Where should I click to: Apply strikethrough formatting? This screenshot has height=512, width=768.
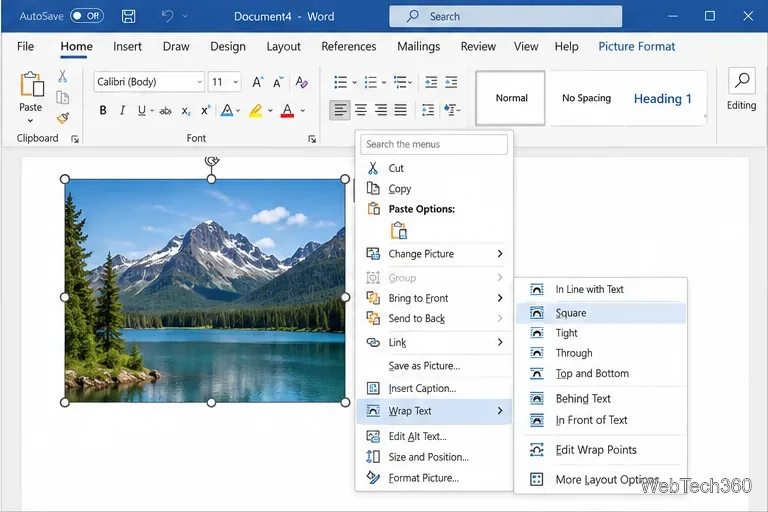[x=166, y=111]
